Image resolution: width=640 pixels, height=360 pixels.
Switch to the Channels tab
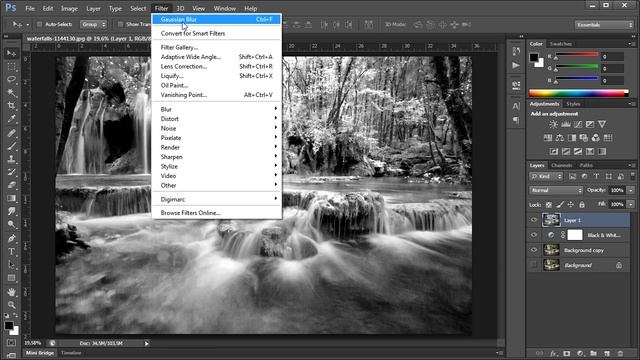coord(562,165)
